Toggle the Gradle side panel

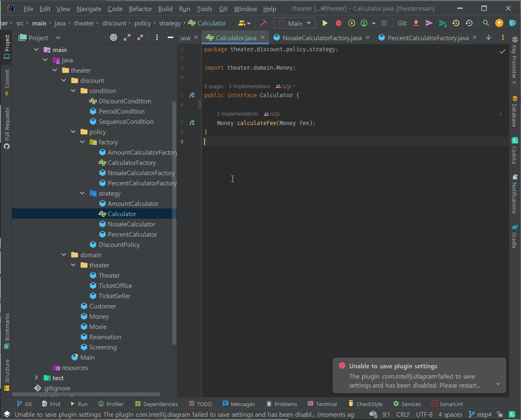point(514,236)
